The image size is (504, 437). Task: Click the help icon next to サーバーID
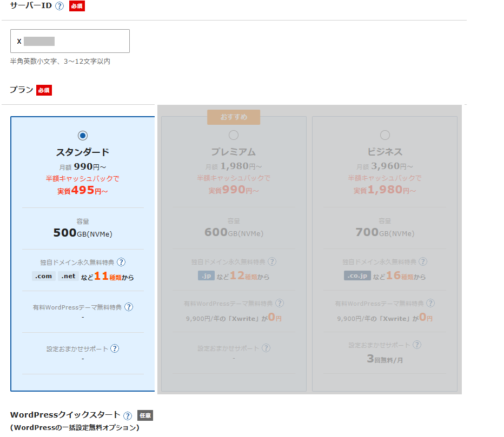(59, 6)
